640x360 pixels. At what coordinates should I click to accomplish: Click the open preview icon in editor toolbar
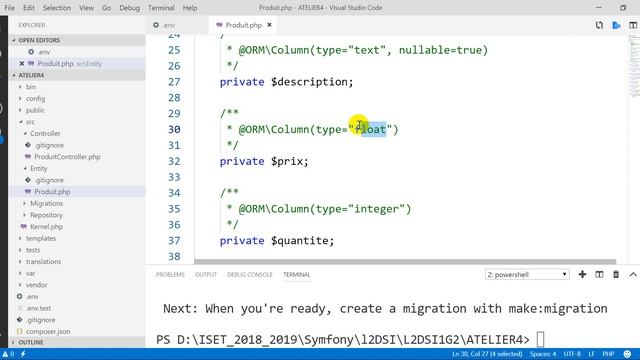pos(616,25)
